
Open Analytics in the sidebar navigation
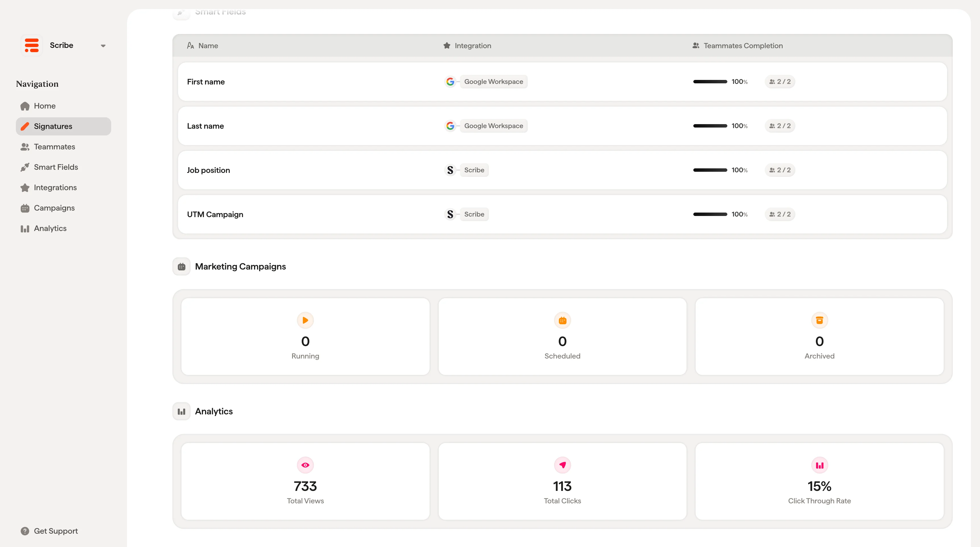coord(63,228)
